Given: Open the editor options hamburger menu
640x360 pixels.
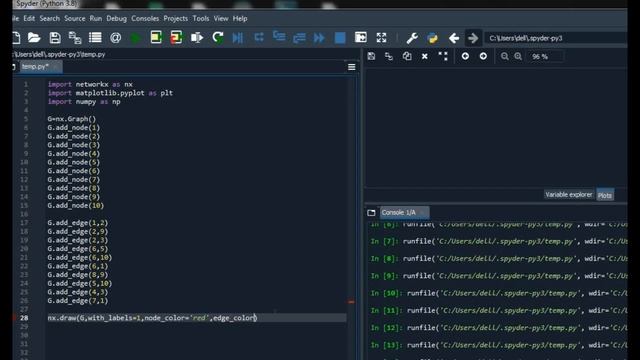Looking at the screenshot, I should point(351,67).
